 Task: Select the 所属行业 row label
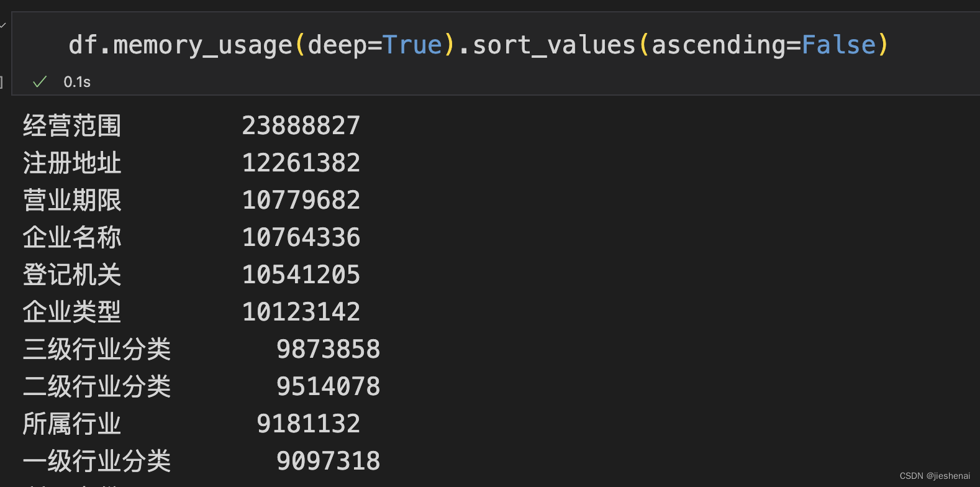(72, 424)
